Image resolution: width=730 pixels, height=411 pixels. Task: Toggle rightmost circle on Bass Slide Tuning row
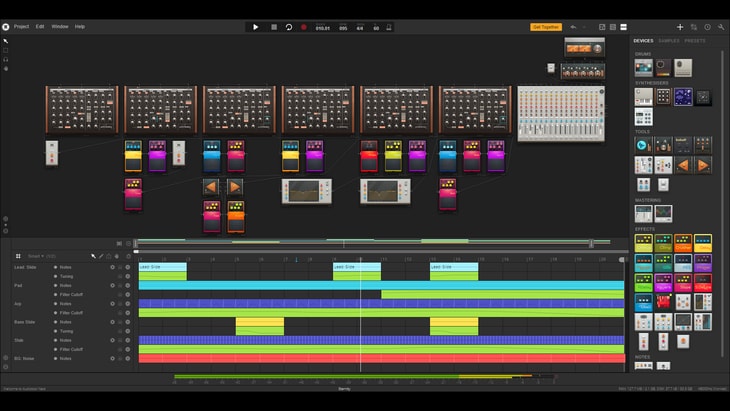[128, 331]
